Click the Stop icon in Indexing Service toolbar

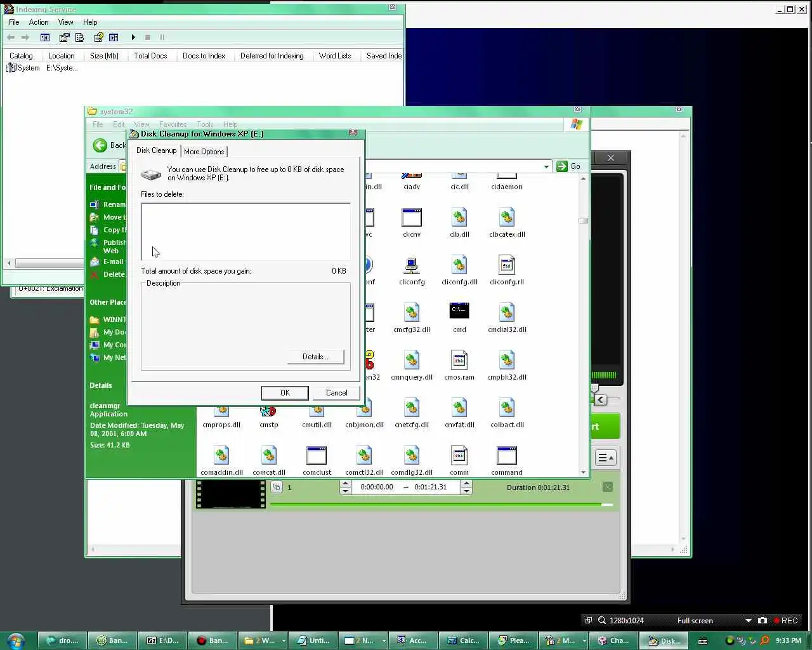[x=148, y=37]
